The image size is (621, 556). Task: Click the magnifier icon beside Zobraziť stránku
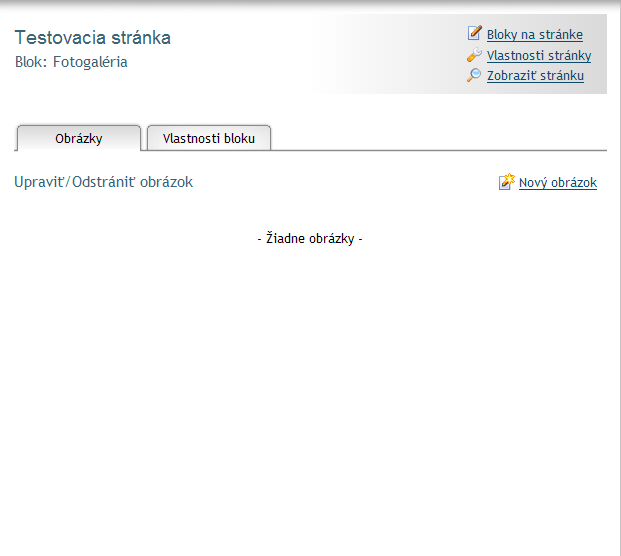[x=474, y=75]
